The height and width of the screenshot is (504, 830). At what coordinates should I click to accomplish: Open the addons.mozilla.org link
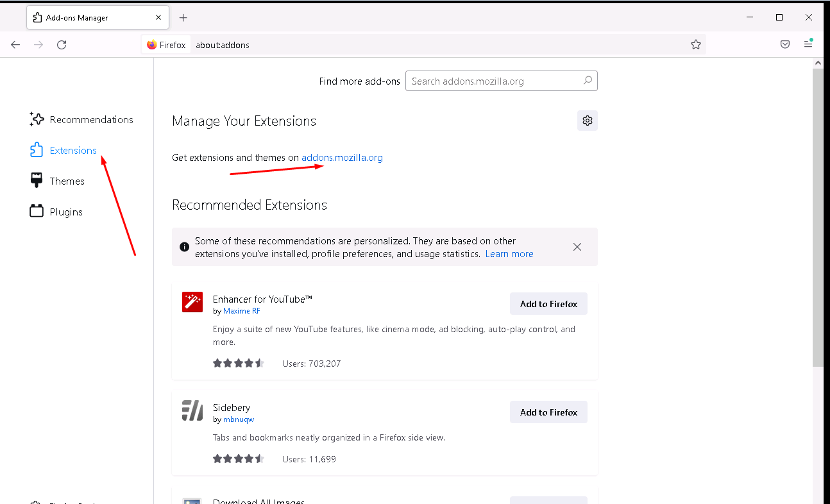pyautogui.click(x=342, y=158)
